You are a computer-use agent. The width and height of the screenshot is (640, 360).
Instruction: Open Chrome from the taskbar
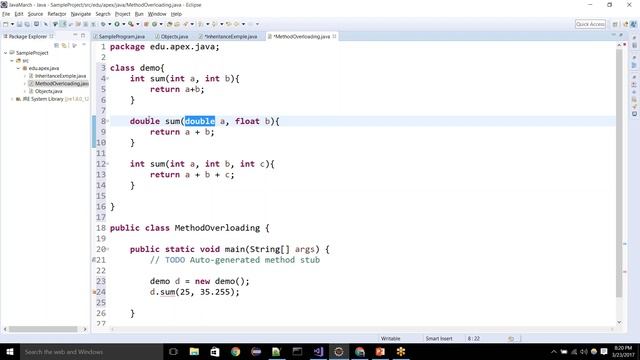236,351
